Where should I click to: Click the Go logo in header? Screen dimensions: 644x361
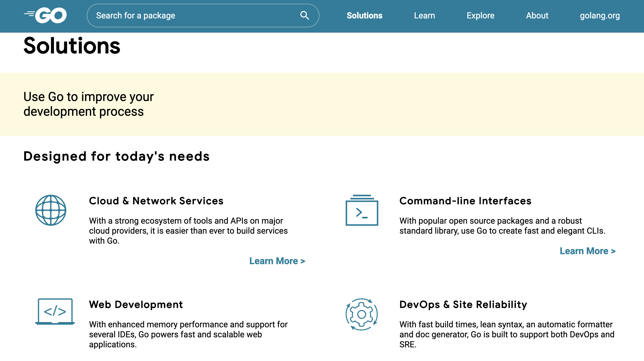(x=46, y=15)
